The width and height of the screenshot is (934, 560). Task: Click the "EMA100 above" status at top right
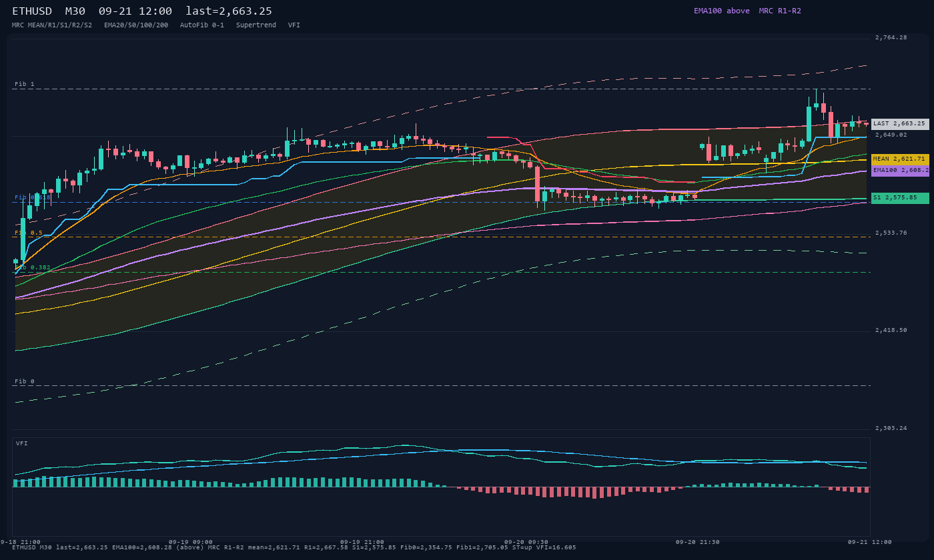click(x=721, y=11)
